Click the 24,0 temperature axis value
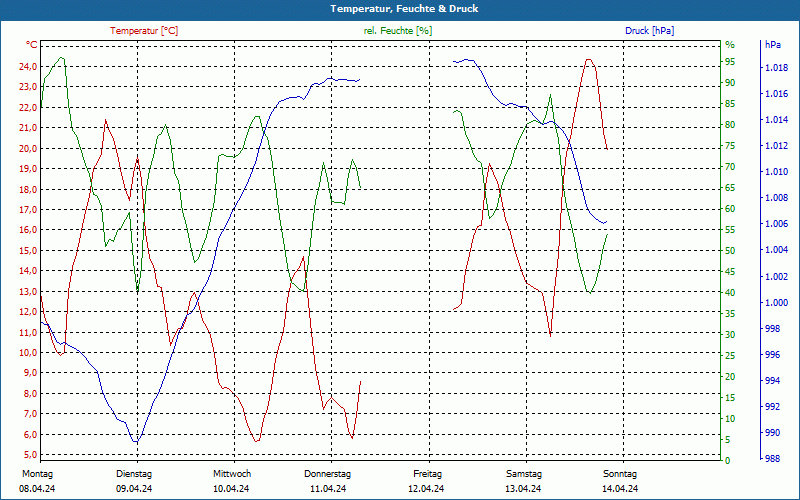 click(x=28, y=66)
